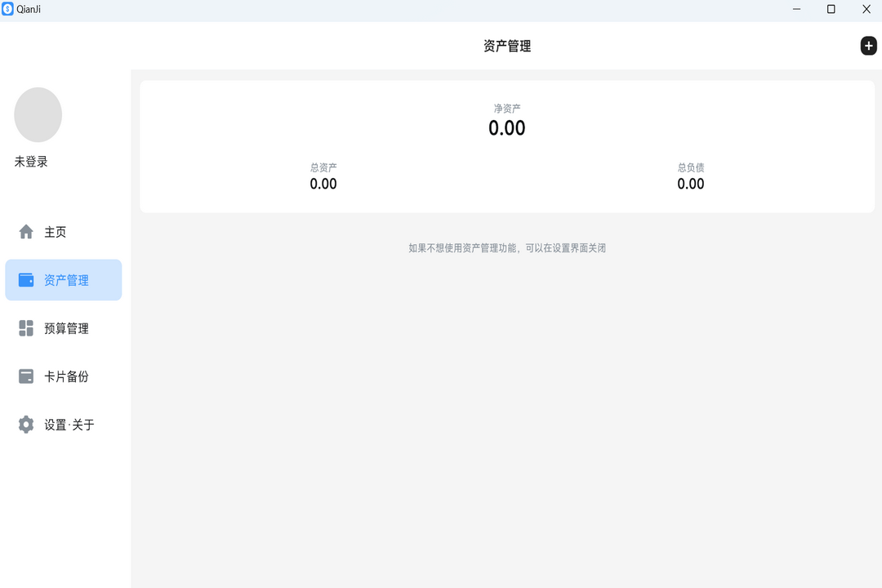The height and width of the screenshot is (588, 882).
Task: Open 预算管理 via its grid icon
Action: [24, 328]
